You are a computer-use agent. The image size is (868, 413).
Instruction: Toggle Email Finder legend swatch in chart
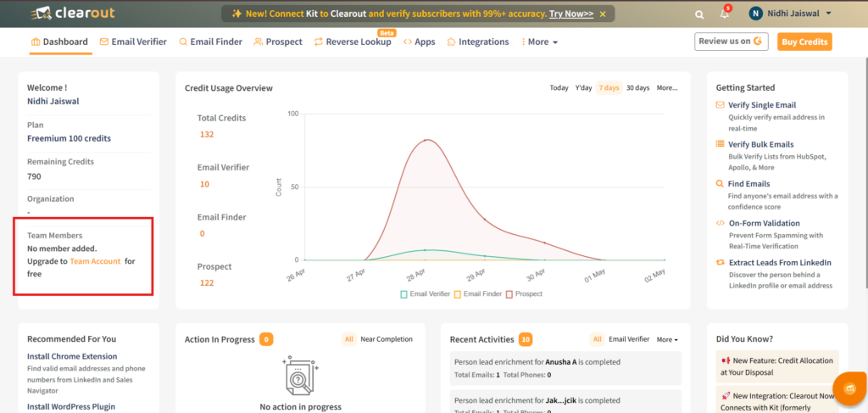coord(457,294)
